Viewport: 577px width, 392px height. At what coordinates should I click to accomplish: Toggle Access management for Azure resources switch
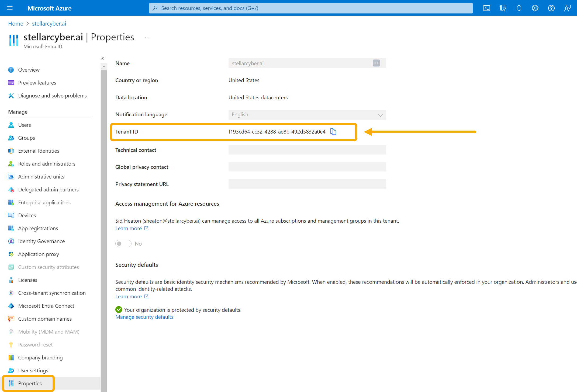pyautogui.click(x=123, y=244)
